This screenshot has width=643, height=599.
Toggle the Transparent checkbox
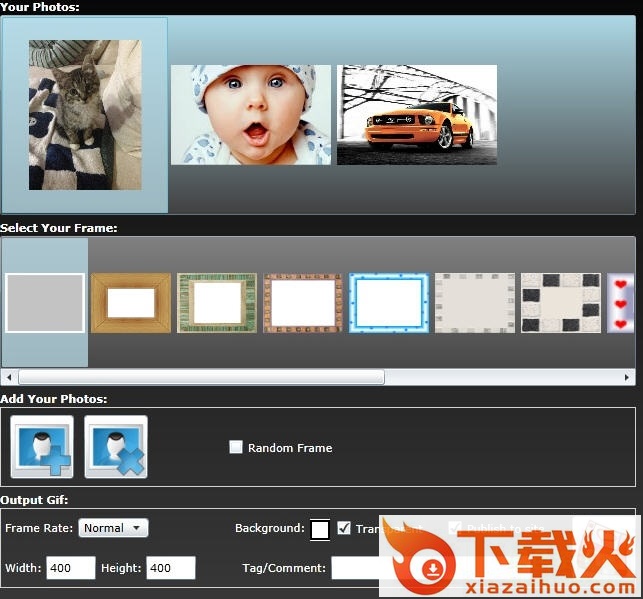pos(344,528)
